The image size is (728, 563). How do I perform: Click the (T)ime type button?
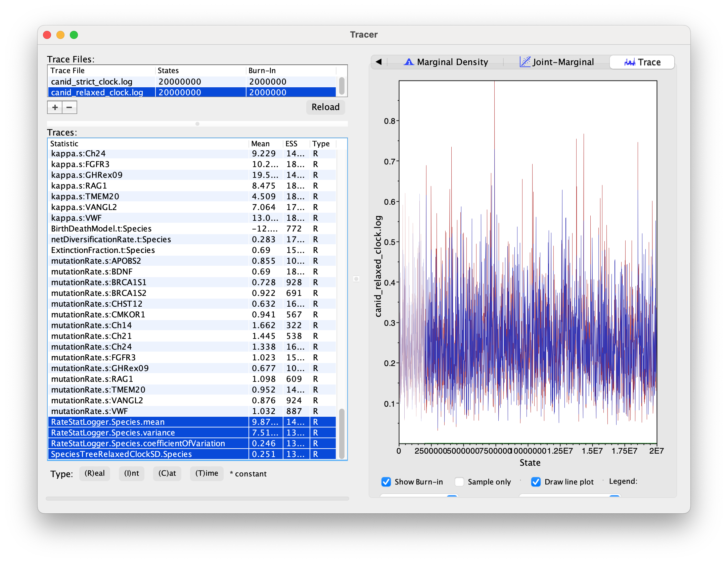tap(207, 473)
